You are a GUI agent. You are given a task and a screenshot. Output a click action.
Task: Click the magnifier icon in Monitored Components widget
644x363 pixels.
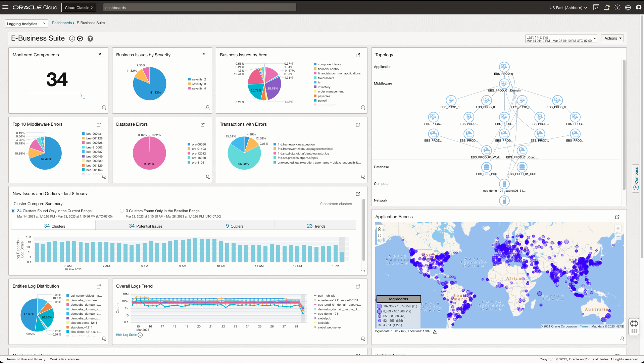pyautogui.click(x=104, y=108)
